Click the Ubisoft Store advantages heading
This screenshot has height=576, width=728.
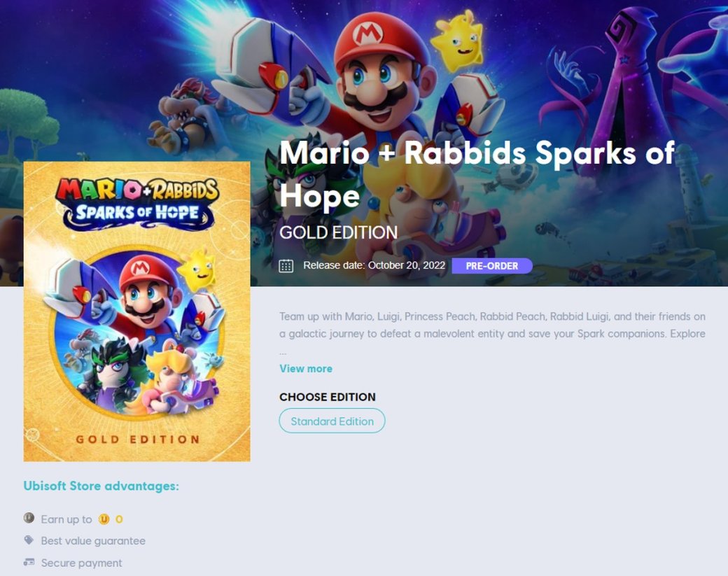(101, 486)
